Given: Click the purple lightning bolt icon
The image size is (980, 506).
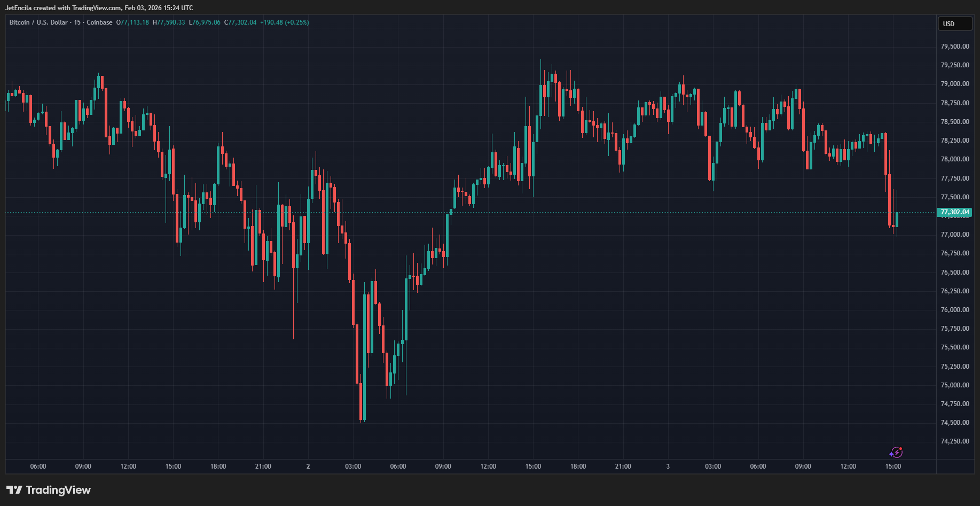Looking at the screenshot, I should click(896, 453).
